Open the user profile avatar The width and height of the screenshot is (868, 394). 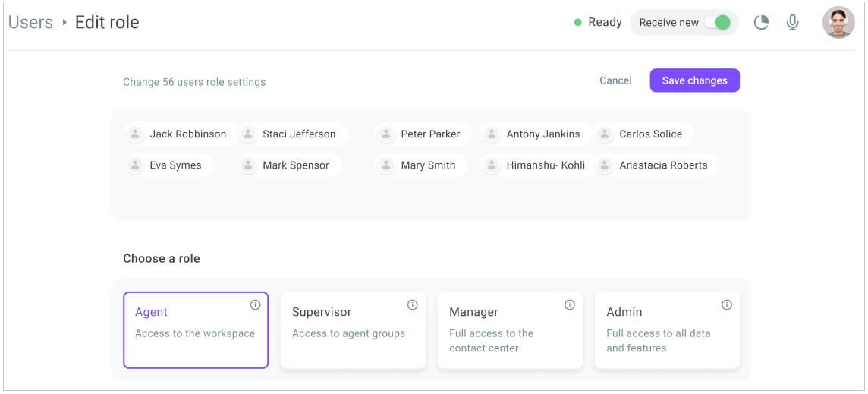pyautogui.click(x=838, y=22)
